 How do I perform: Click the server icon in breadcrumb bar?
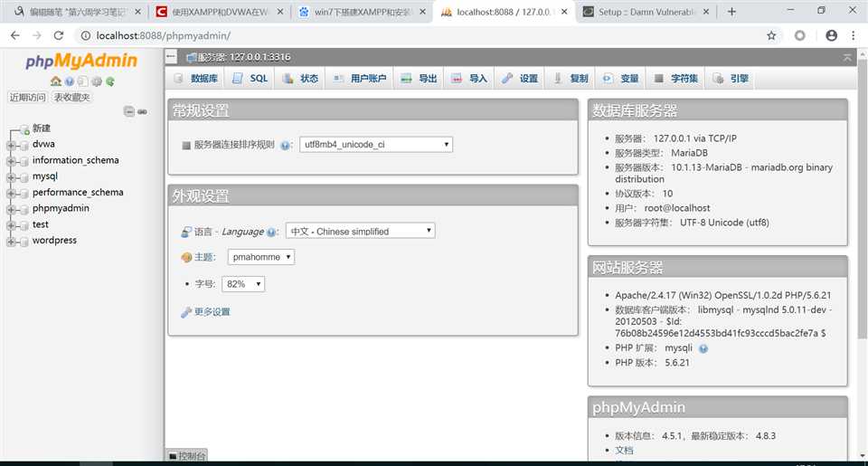(192, 57)
